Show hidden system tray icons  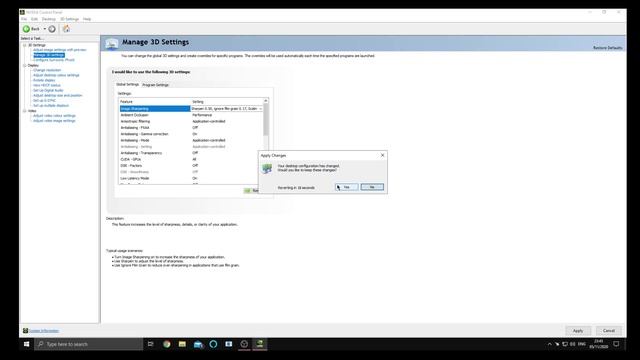[549, 344]
